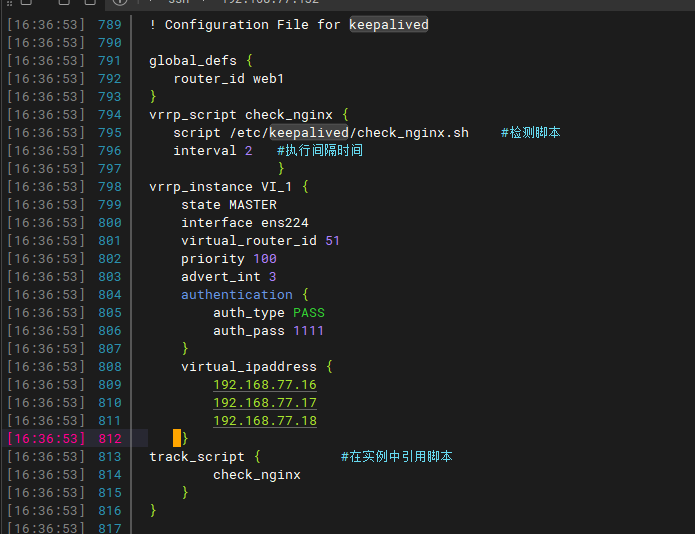Click vrrp_instance VI_1 on line 798

[220, 187]
